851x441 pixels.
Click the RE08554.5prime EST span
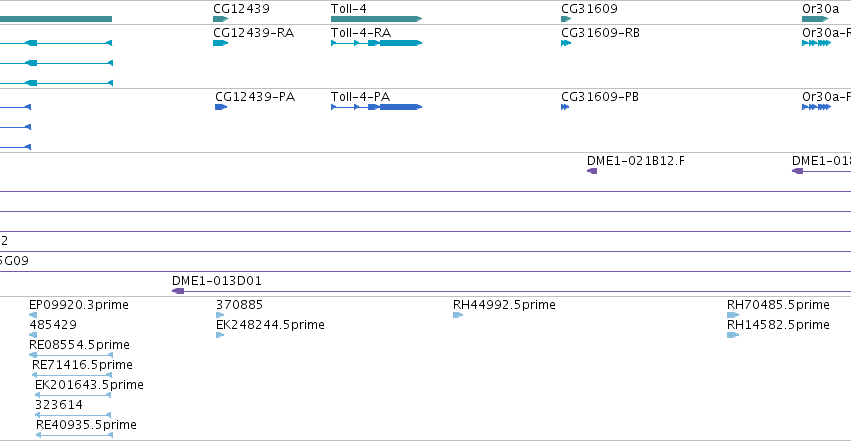[x=71, y=355]
